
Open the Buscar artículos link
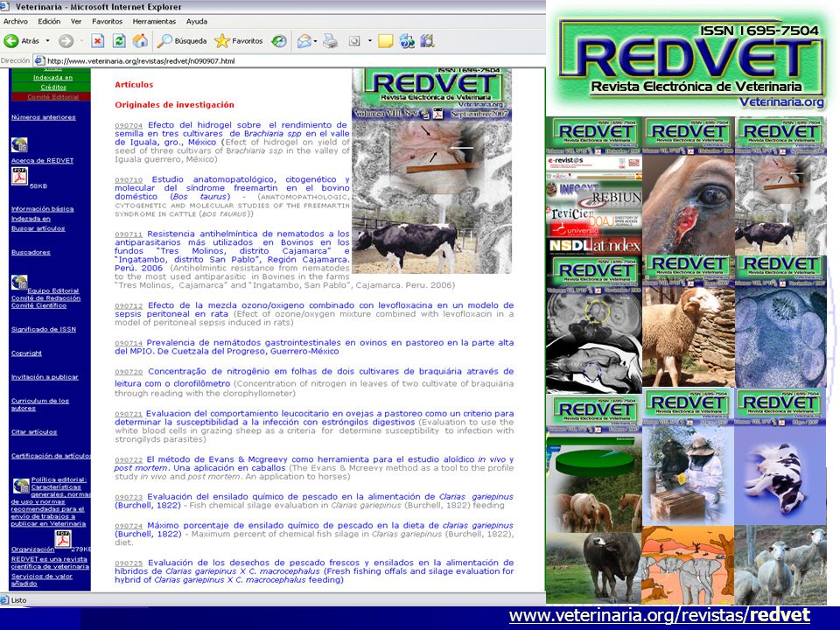pyautogui.click(x=38, y=228)
